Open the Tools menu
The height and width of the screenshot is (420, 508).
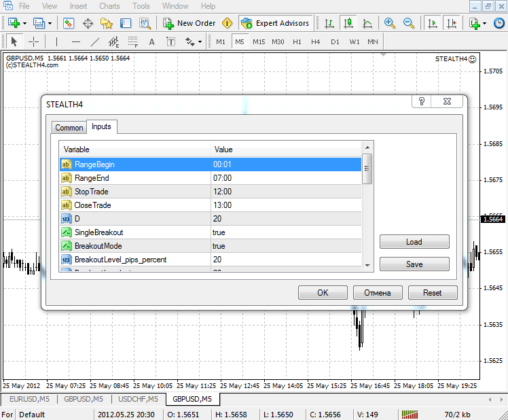[141, 6]
